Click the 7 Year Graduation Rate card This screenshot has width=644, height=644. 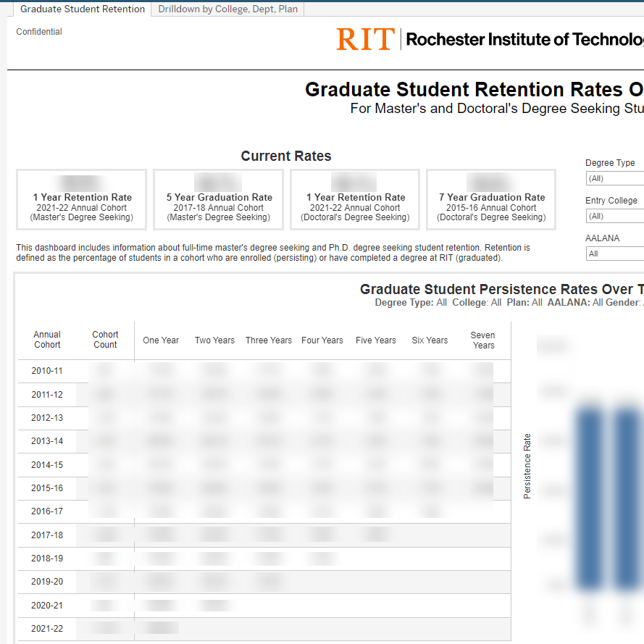490,199
